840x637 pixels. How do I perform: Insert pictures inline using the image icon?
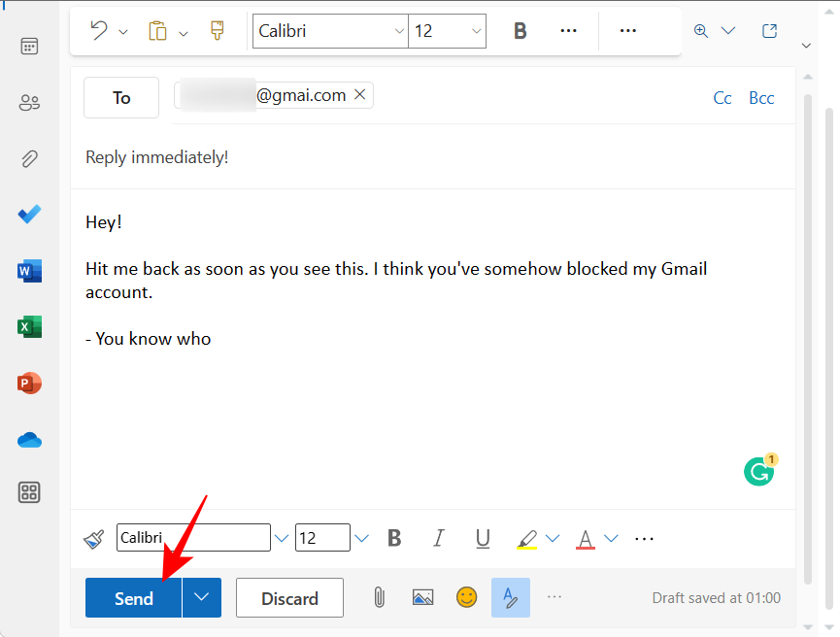coord(422,597)
